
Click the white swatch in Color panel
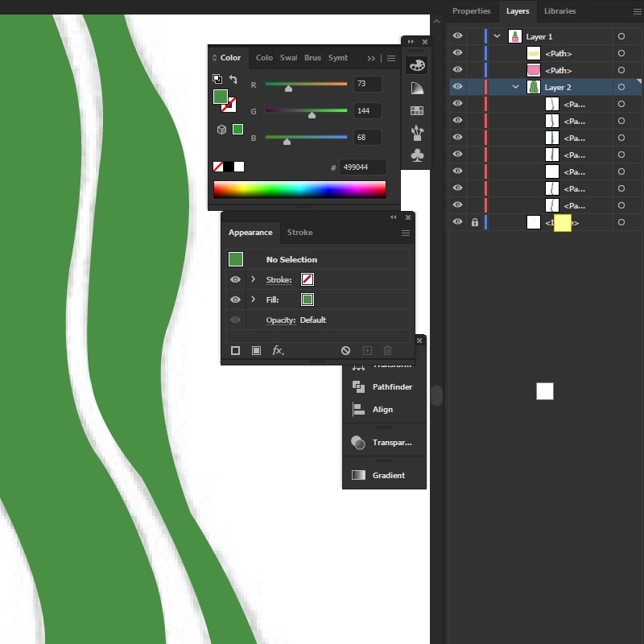tap(239, 167)
